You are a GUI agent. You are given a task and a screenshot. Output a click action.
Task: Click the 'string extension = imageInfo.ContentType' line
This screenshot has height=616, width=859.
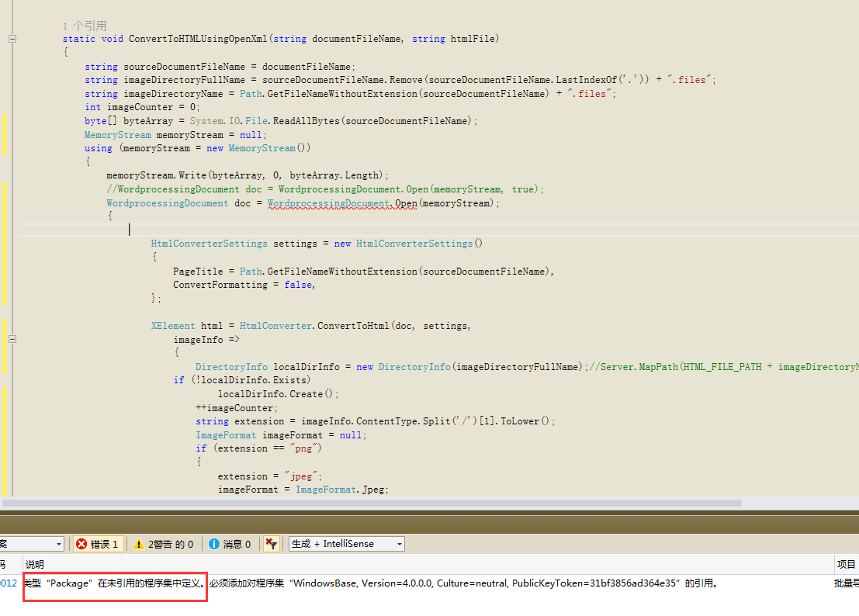coord(376,421)
